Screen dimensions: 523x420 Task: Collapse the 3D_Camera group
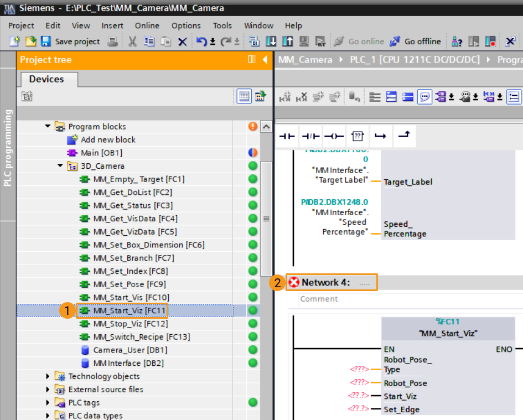(x=60, y=166)
